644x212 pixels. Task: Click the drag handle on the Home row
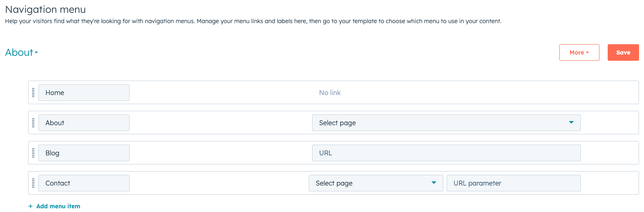[33, 93]
